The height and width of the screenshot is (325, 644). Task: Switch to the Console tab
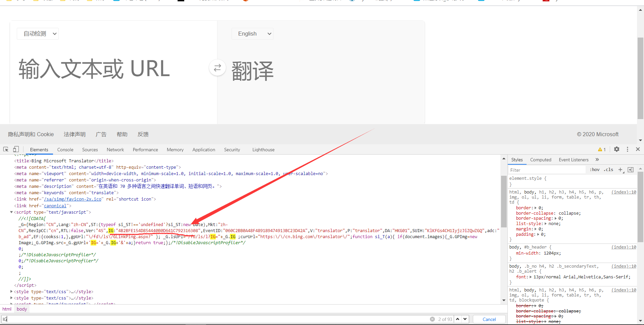click(65, 150)
